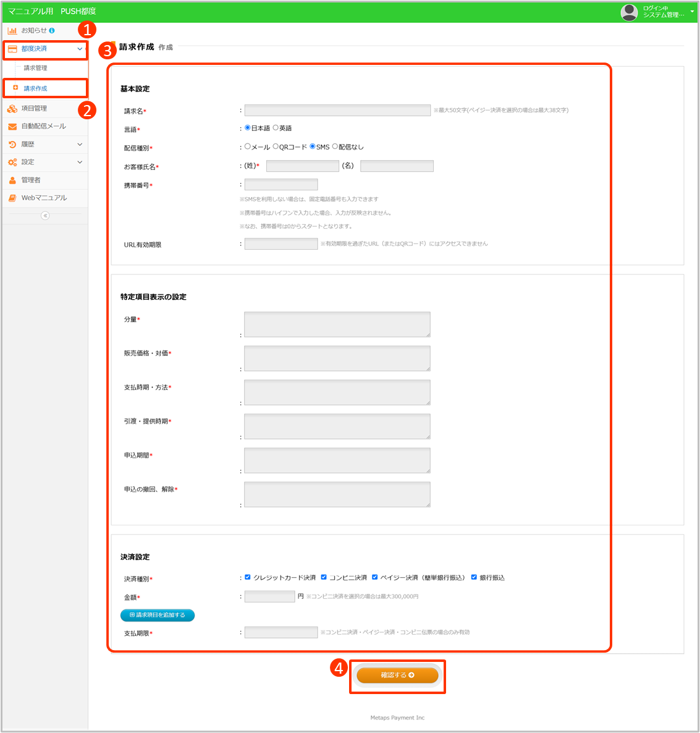Screen dimensions: 700x733
Task: Click the 都度決済 card icon
Action: (x=12, y=49)
